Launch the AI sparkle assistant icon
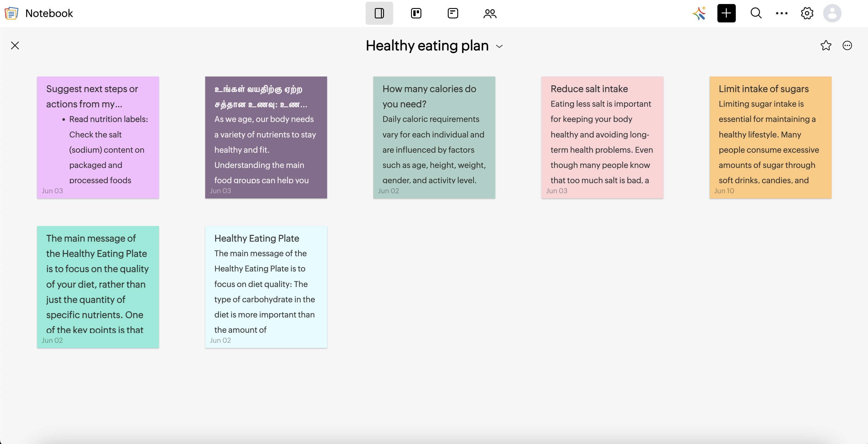This screenshot has height=444, width=868. point(699,13)
